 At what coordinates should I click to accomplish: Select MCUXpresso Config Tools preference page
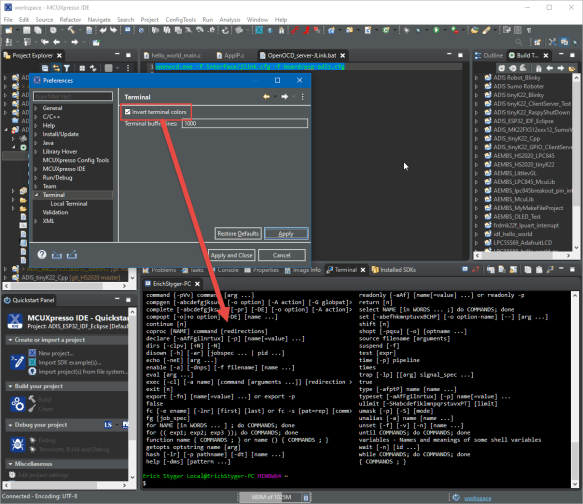pyautogui.click(x=76, y=160)
